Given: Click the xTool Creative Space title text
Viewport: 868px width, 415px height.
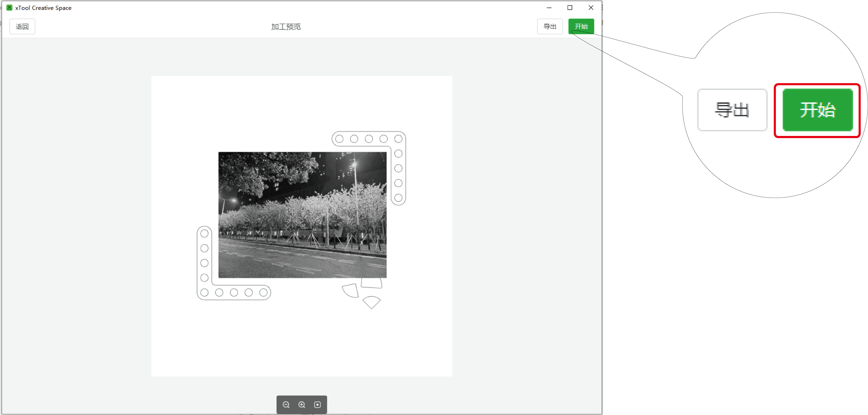Looking at the screenshot, I should pos(43,8).
